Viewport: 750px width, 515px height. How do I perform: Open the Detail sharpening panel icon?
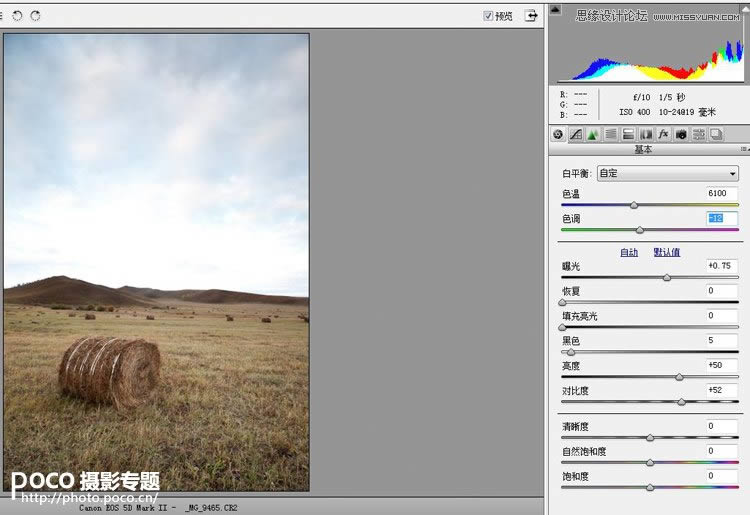pyautogui.click(x=593, y=134)
